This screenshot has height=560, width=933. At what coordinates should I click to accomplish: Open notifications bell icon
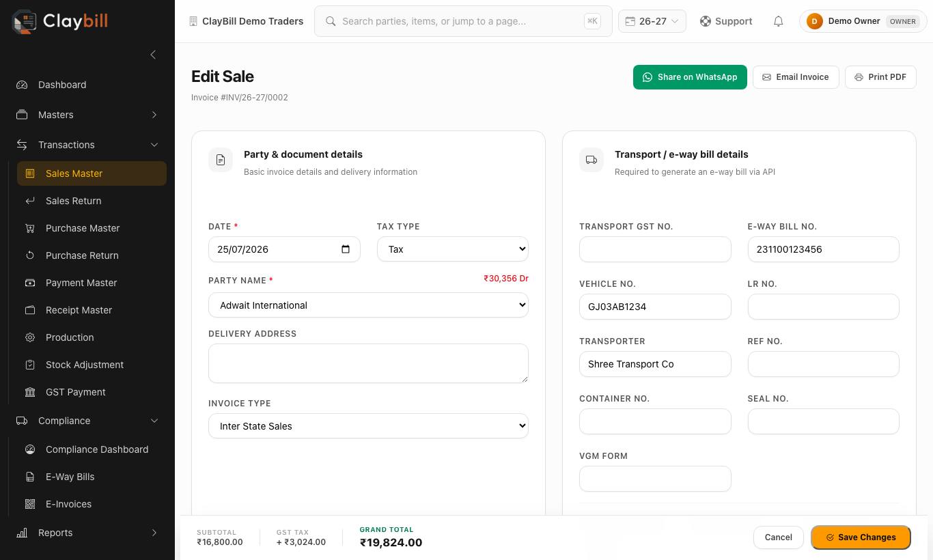click(x=778, y=21)
